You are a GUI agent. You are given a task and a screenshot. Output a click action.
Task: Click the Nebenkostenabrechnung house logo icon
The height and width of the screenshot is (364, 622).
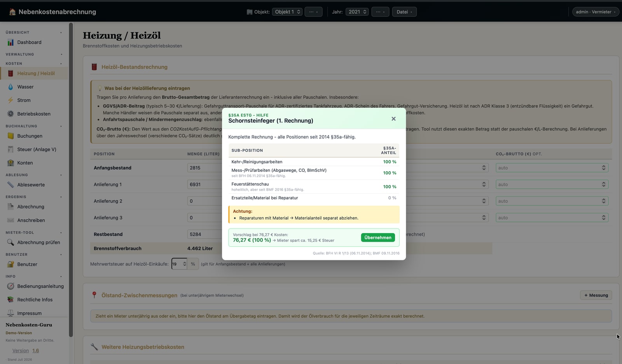[x=12, y=12]
